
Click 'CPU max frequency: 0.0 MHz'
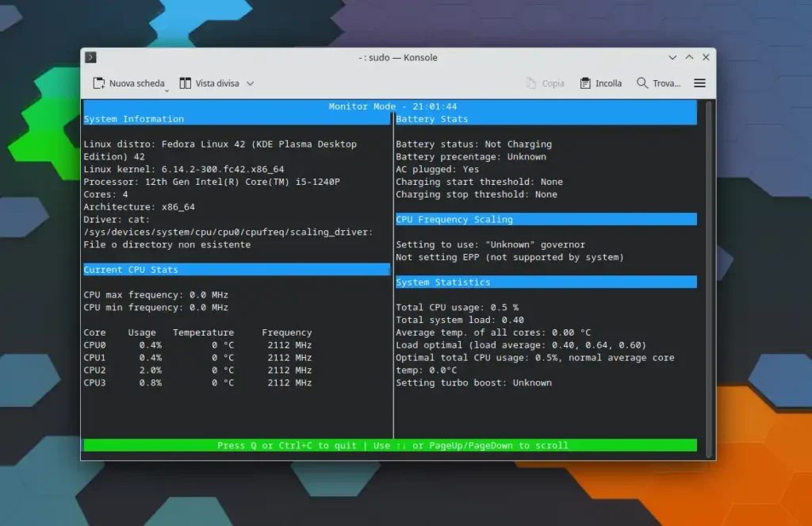tap(156, 294)
